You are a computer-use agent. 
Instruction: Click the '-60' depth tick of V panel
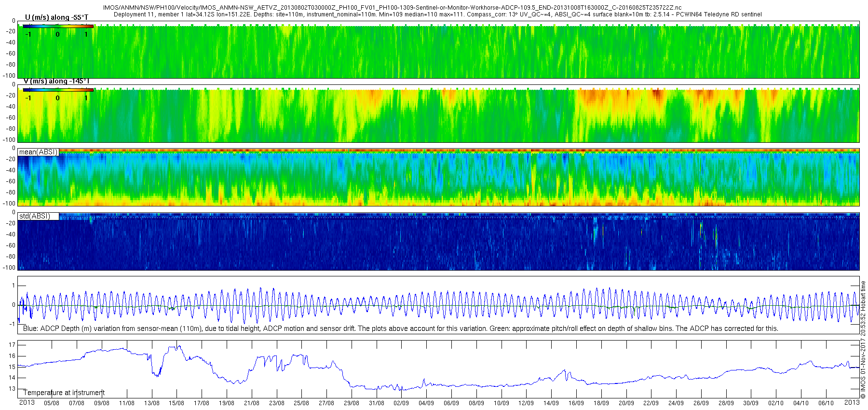pyautogui.click(x=11, y=118)
